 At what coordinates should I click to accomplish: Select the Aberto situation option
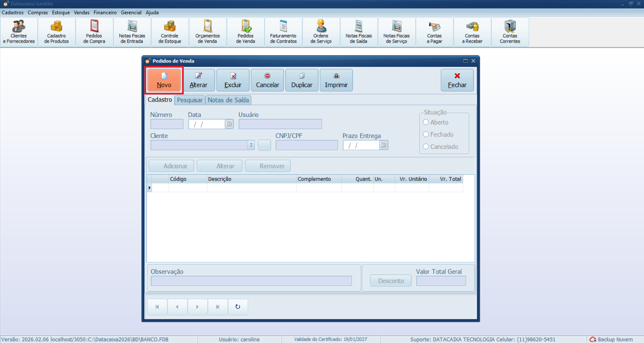pos(426,122)
